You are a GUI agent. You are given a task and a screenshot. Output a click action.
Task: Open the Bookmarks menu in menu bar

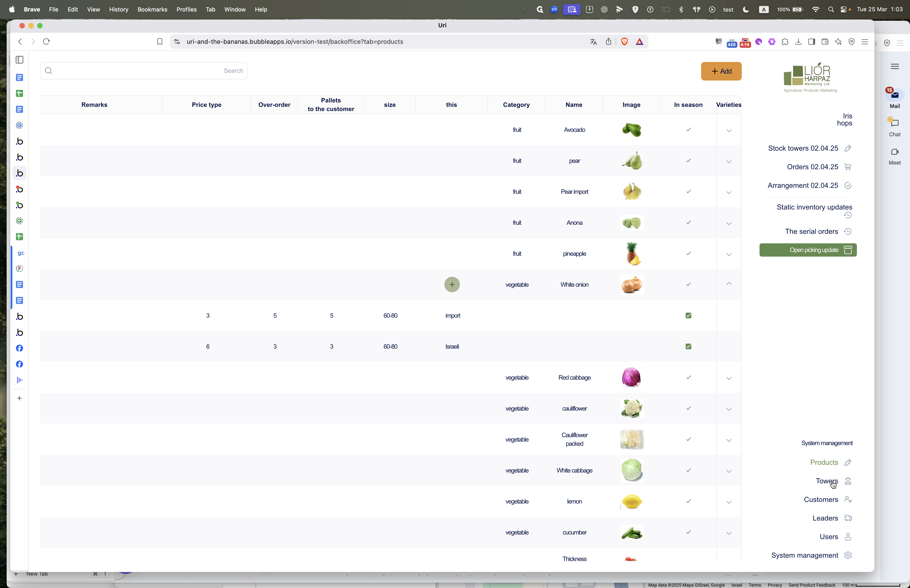152,9
